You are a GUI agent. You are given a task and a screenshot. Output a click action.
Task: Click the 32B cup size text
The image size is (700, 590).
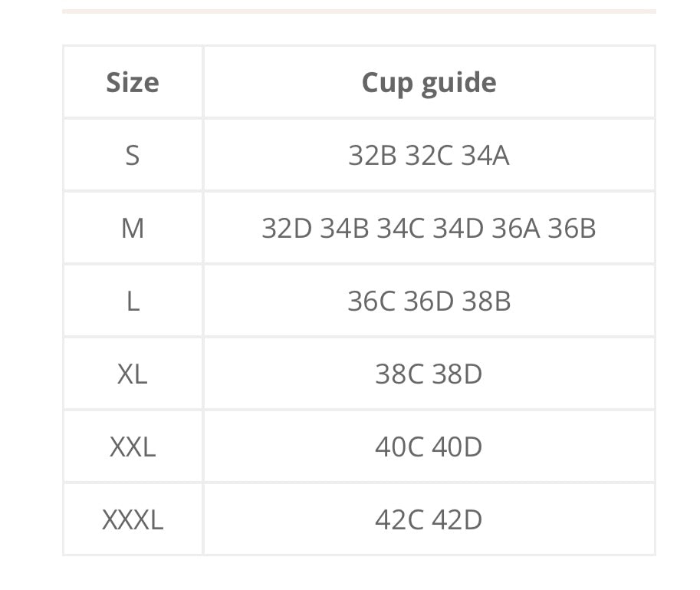tap(373, 155)
